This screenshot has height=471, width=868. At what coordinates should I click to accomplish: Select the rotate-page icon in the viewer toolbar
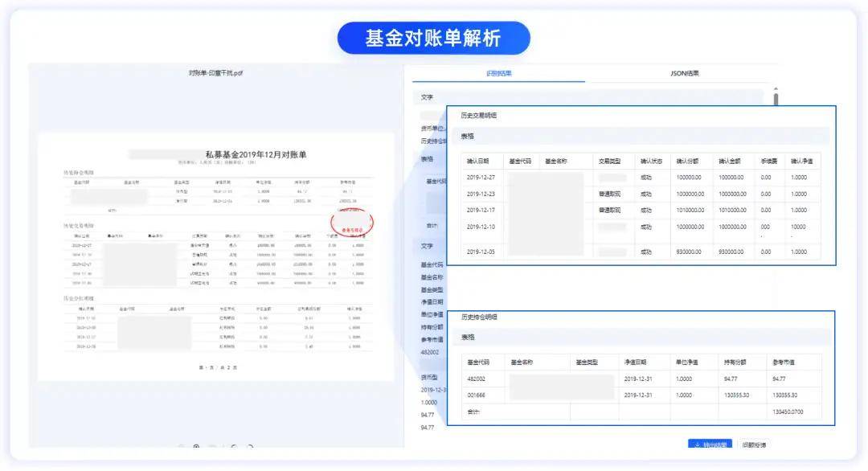[234, 447]
